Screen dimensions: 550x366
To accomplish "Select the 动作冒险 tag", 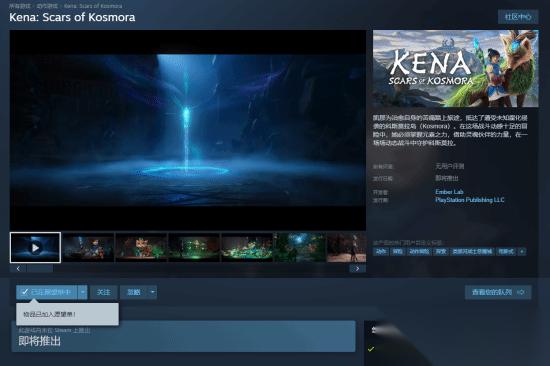I will [419, 251].
